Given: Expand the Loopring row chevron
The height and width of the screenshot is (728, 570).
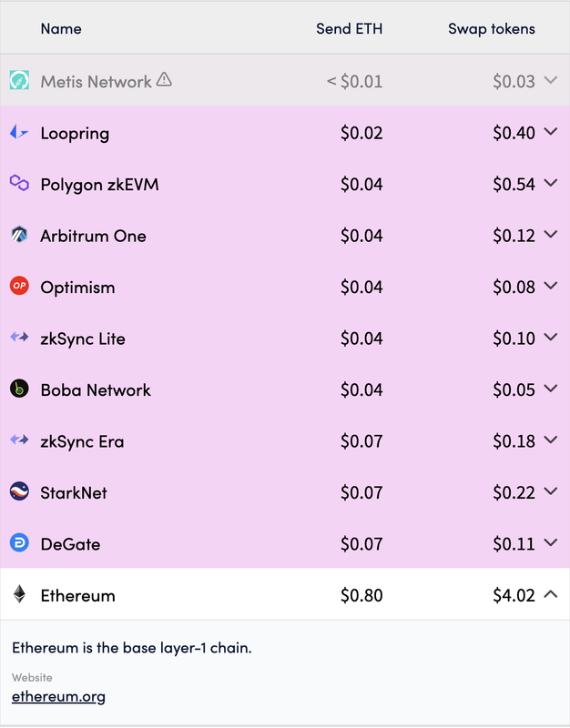Looking at the screenshot, I should pyautogui.click(x=551, y=132).
